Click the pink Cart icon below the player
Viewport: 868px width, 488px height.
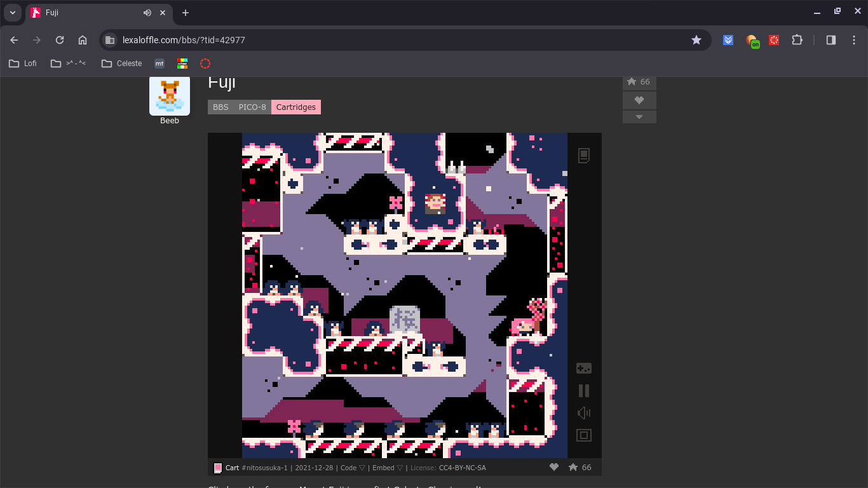coord(218,468)
